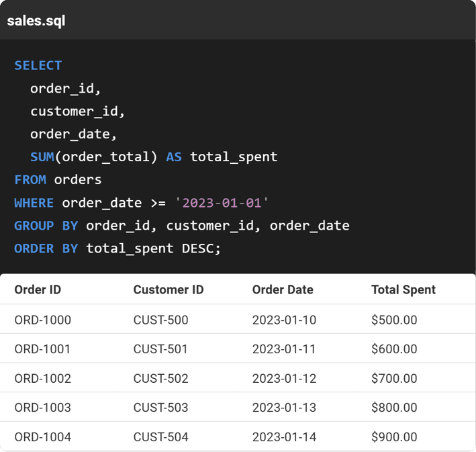The image size is (476, 452).
Task: Select the Total Spent column header
Action: 403,289
